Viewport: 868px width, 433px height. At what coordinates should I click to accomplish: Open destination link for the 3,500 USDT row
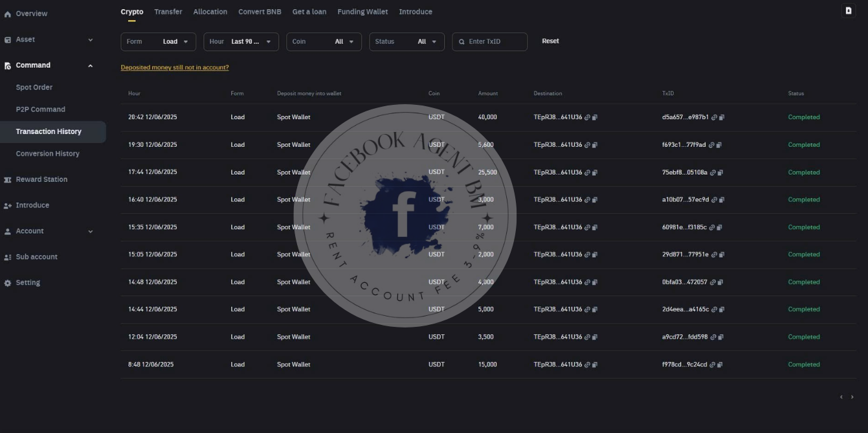(x=588, y=337)
